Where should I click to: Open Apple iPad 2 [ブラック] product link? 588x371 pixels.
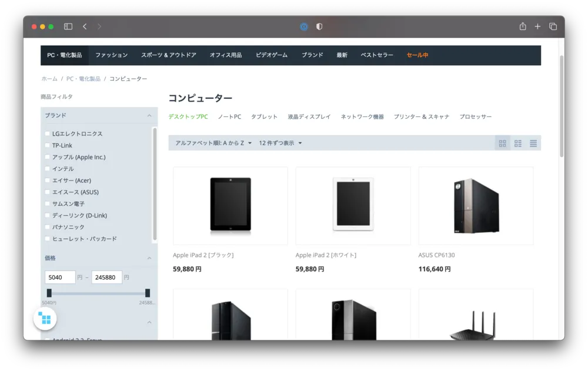tap(203, 255)
